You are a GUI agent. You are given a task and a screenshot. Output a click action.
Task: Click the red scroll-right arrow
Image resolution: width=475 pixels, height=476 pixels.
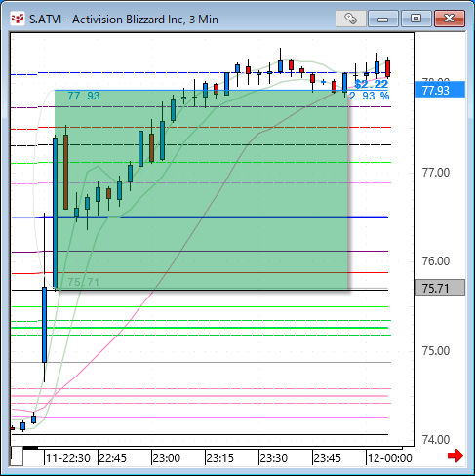[x=455, y=456]
